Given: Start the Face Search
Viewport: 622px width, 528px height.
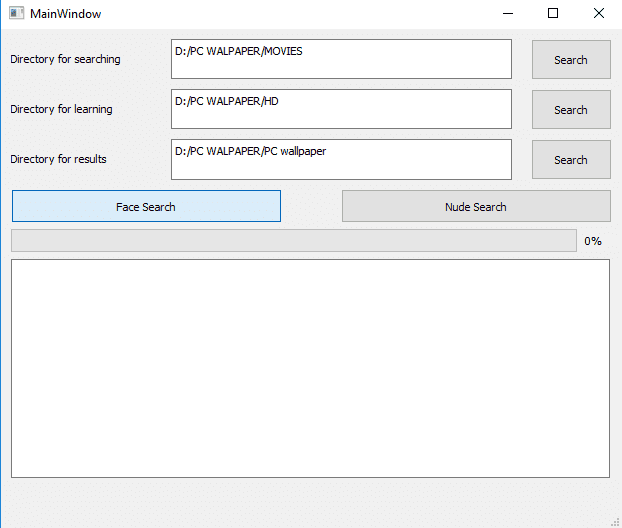Looking at the screenshot, I should point(146,207).
